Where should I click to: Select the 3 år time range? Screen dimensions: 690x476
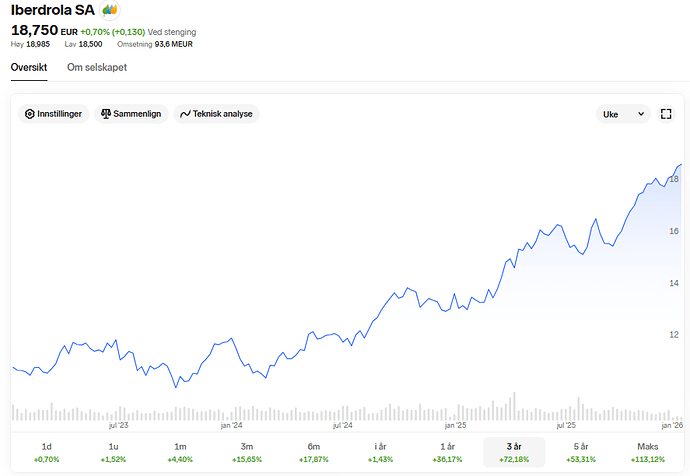tap(514, 452)
